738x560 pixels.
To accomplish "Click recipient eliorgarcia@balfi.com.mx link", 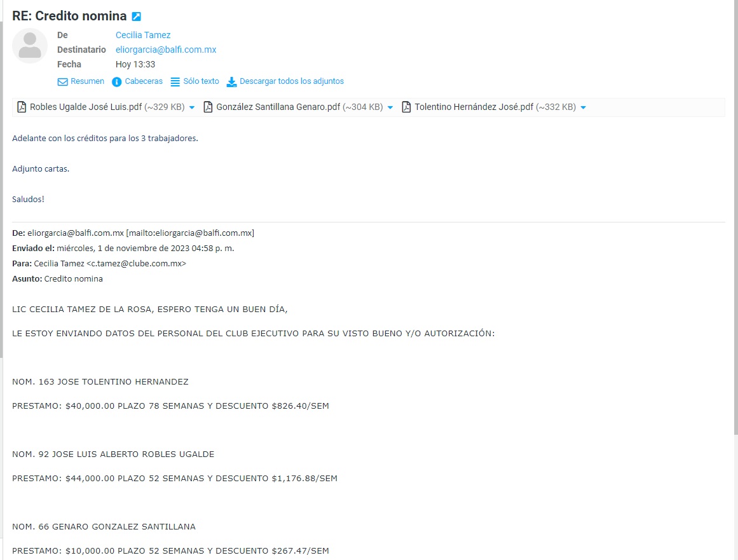I will (x=166, y=50).
